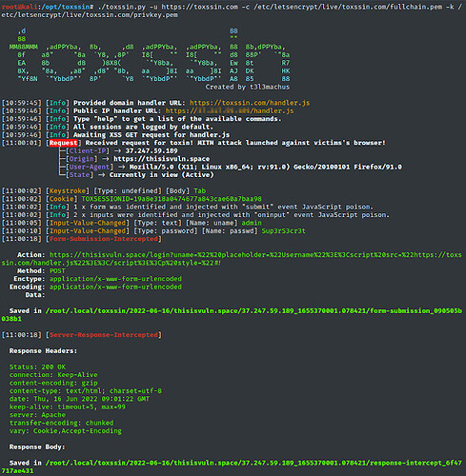Click the Server-Response-Intercepted tag
Image resolution: width=466 pixels, height=476 pixels.
(x=104, y=335)
